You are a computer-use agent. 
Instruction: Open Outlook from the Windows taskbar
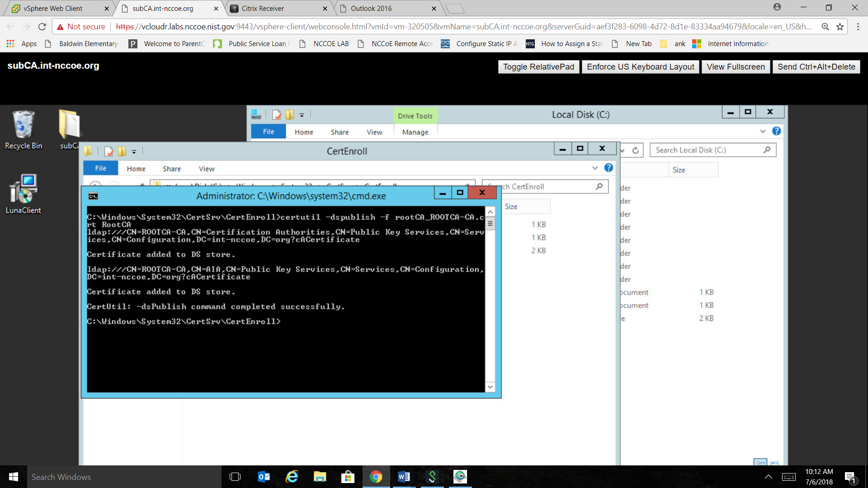pos(264,477)
